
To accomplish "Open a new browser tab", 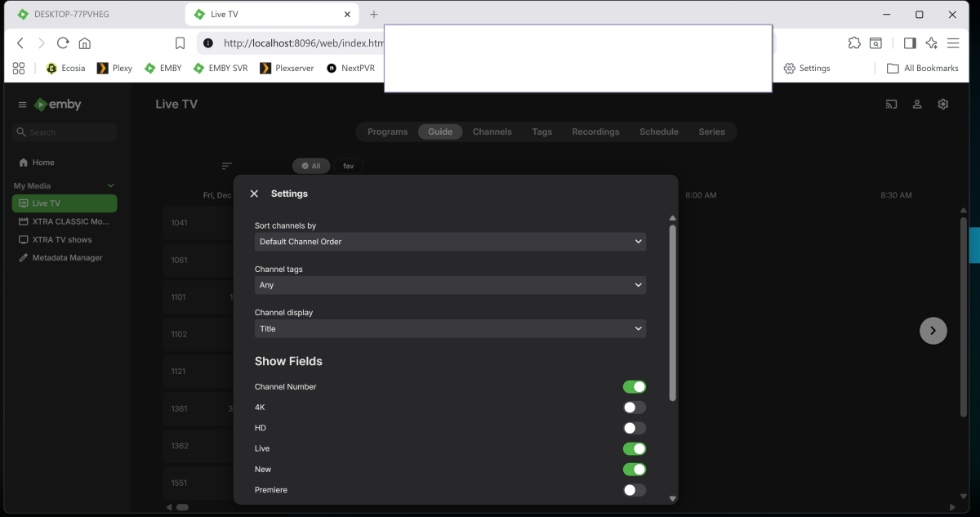I will [x=374, y=15].
